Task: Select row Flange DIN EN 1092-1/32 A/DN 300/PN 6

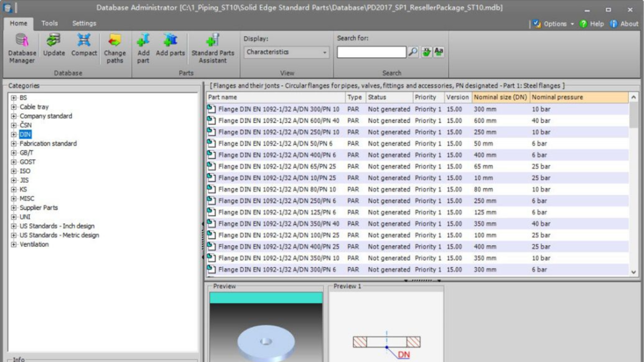Action: (418, 270)
